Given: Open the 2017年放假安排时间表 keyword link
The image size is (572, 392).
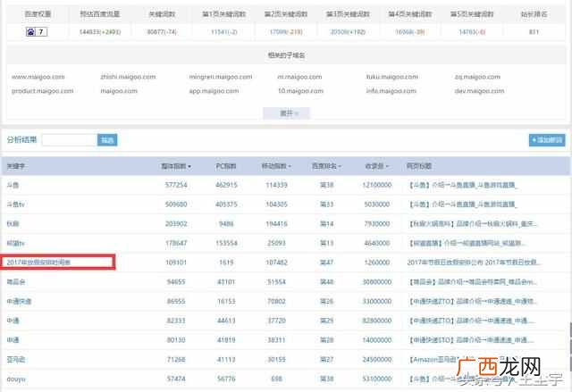Looking at the screenshot, I should point(38,263).
